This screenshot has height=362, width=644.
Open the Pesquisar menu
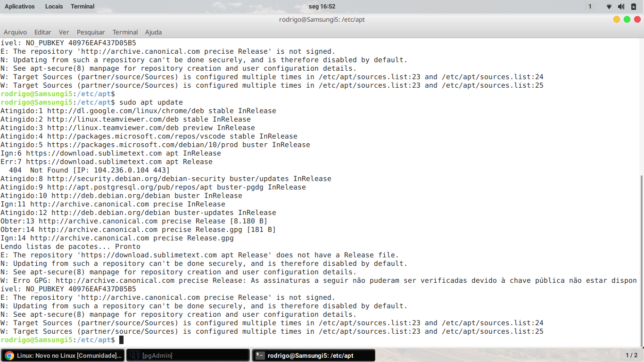pyautogui.click(x=91, y=32)
